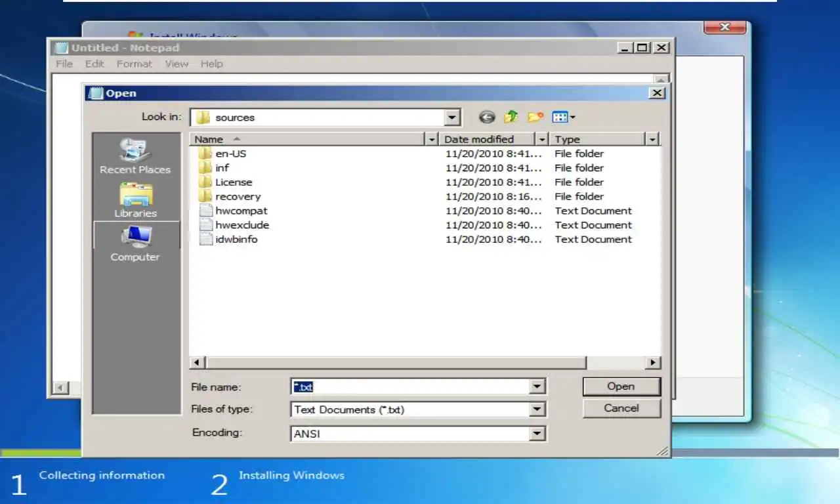Select the hwcompat file icon

[x=206, y=211]
